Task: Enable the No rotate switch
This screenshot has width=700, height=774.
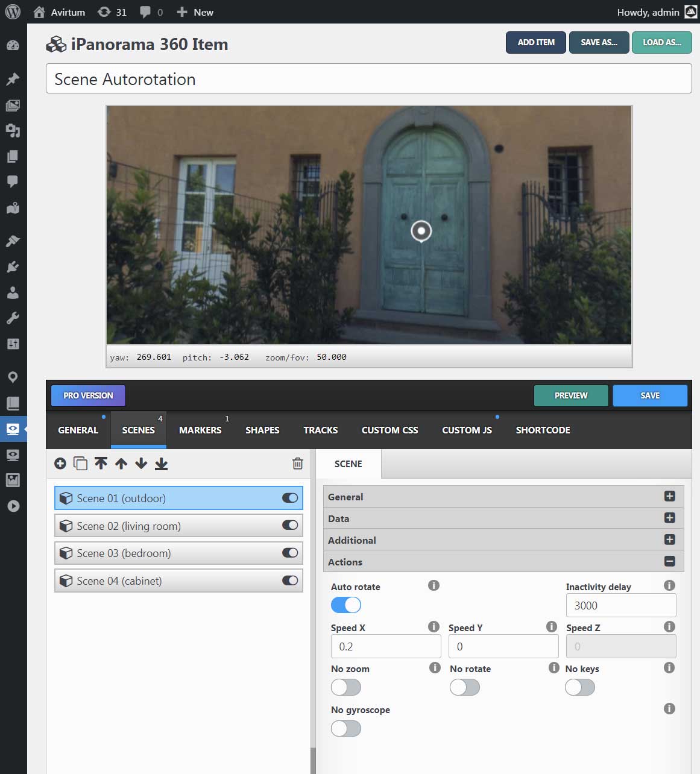Action: pos(465,687)
